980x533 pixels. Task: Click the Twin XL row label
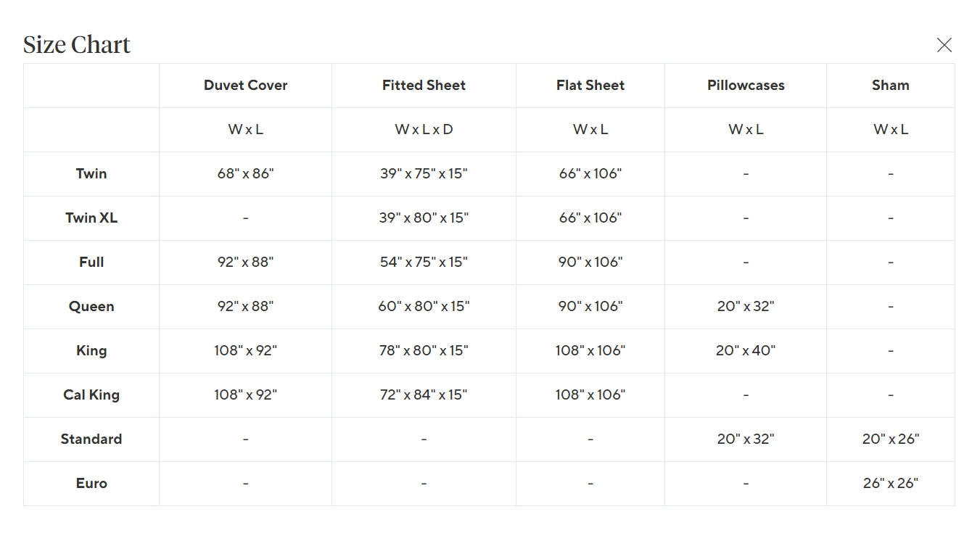(91, 218)
